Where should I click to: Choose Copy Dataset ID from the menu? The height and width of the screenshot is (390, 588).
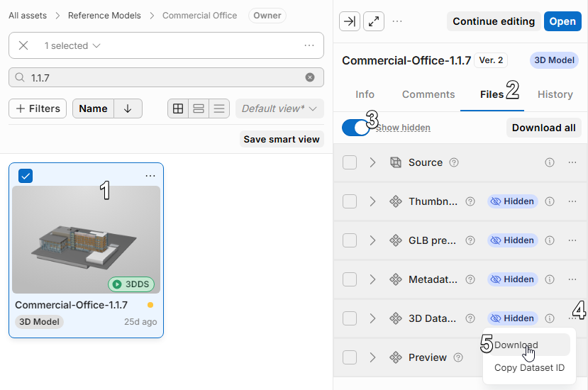coord(529,368)
